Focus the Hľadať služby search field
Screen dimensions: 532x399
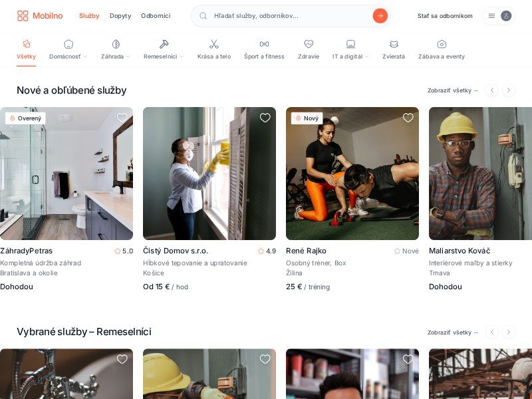[x=289, y=16]
